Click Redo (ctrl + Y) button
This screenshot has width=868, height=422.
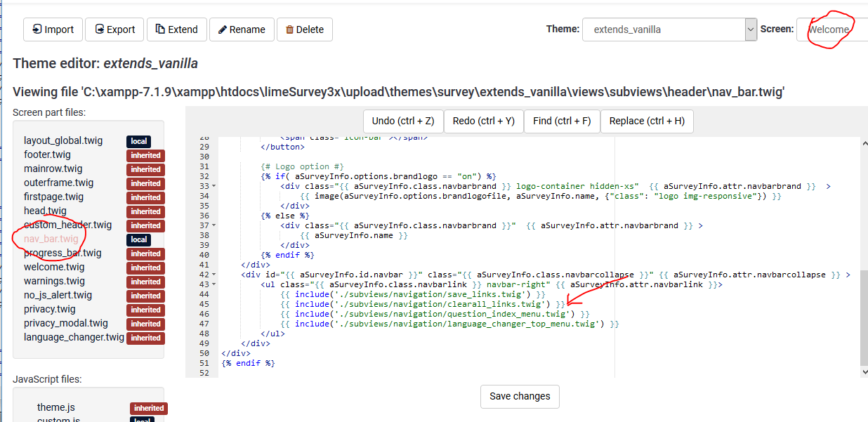coord(483,121)
